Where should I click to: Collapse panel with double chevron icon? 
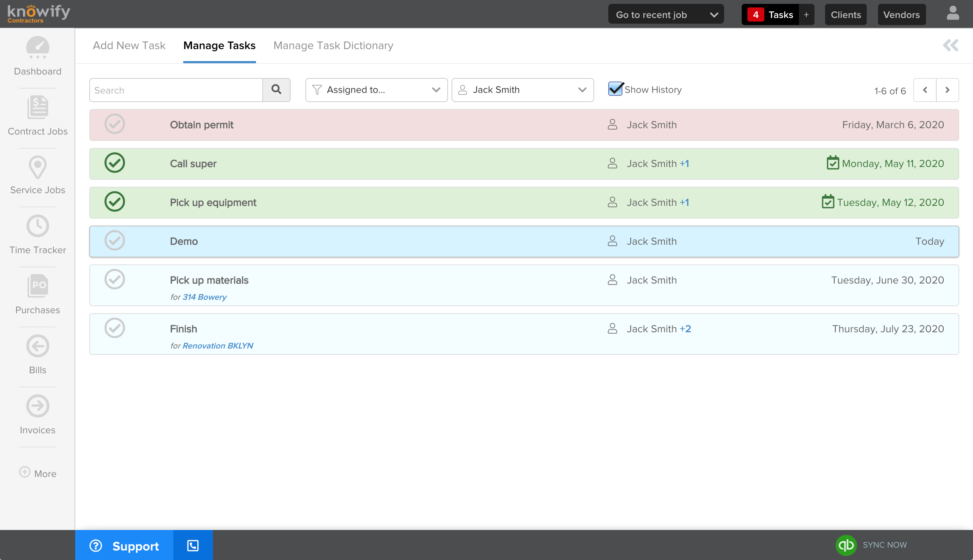[950, 46]
